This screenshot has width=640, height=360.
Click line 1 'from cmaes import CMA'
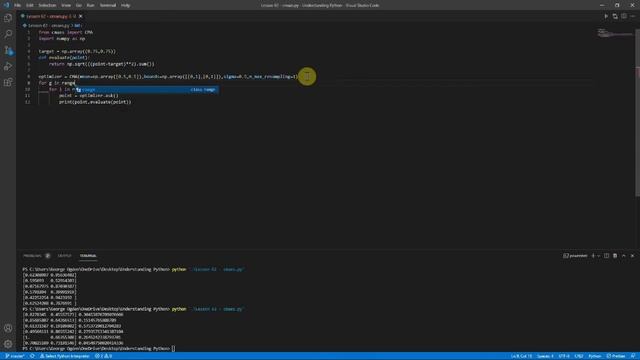pyautogui.click(x=65, y=32)
